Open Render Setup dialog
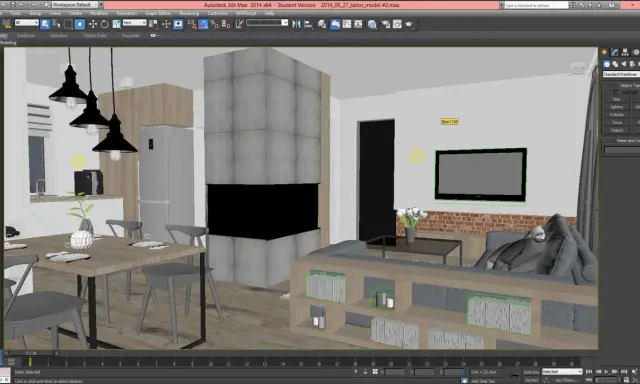Image resolution: width=640 pixels, height=384 pixels. pyautogui.click(x=386, y=24)
